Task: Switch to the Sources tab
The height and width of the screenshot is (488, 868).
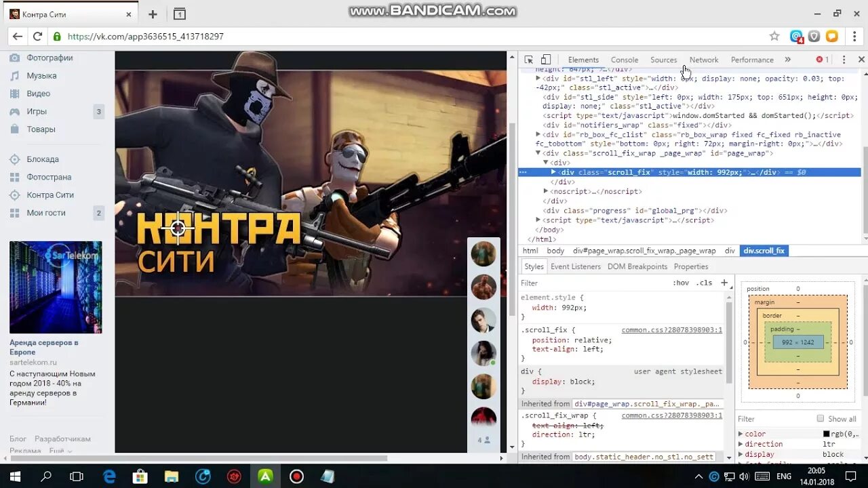Action: point(664,60)
